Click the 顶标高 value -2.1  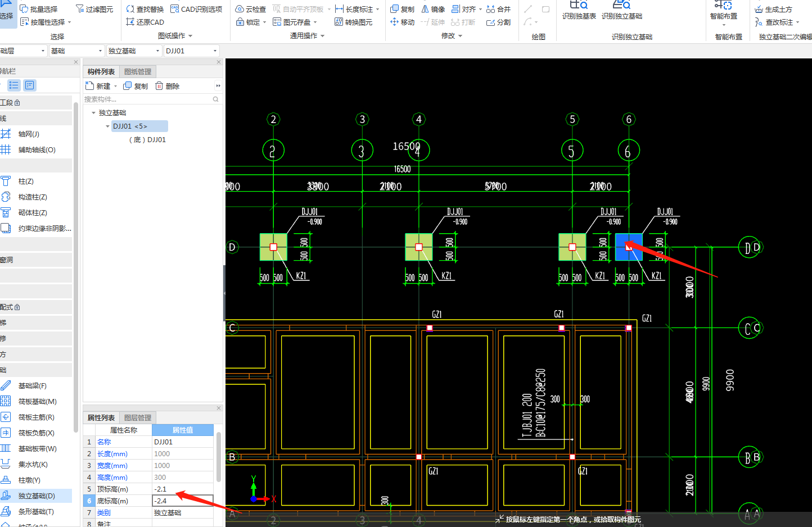click(x=183, y=489)
